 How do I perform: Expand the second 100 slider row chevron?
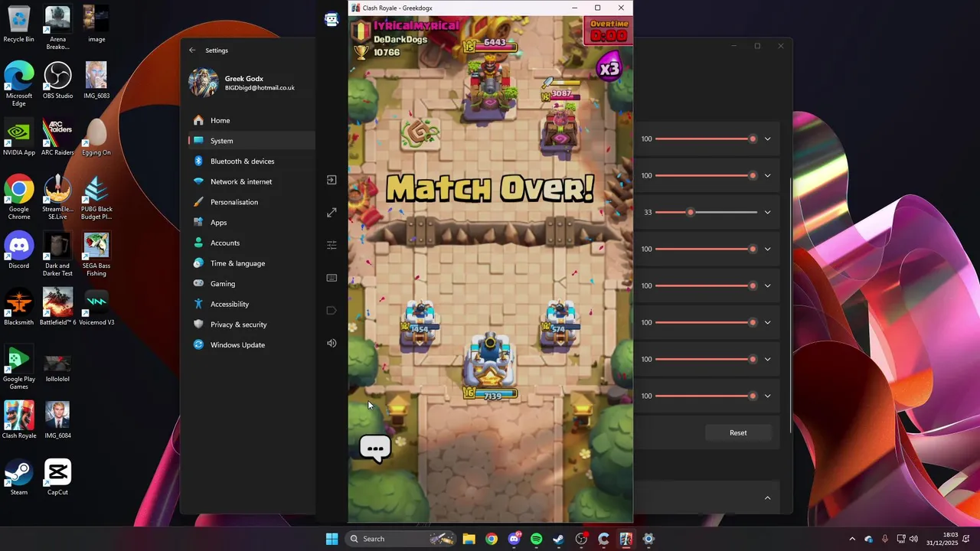pos(767,175)
